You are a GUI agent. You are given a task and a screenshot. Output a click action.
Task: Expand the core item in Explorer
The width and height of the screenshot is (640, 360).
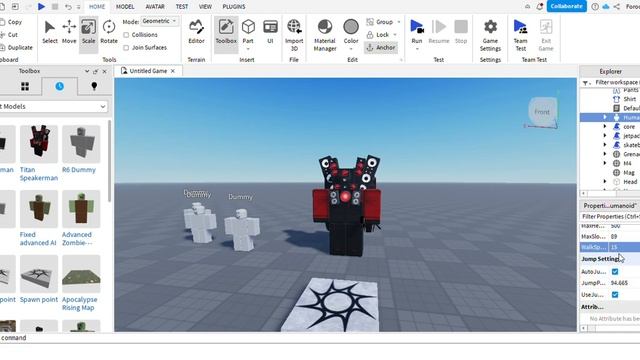605,127
